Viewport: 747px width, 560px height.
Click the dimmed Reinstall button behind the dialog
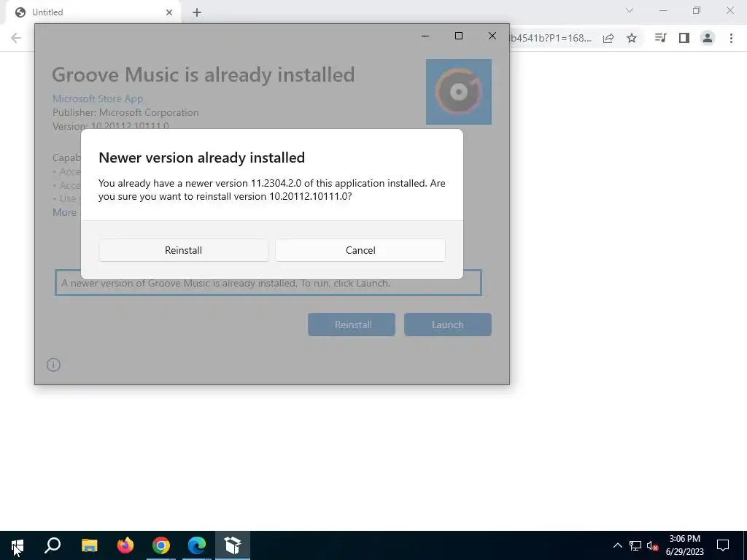click(352, 324)
